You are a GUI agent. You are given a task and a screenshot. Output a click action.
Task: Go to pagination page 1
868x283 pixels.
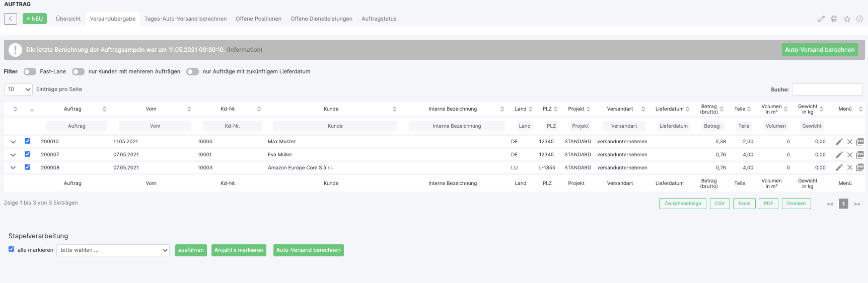tap(843, 204)
